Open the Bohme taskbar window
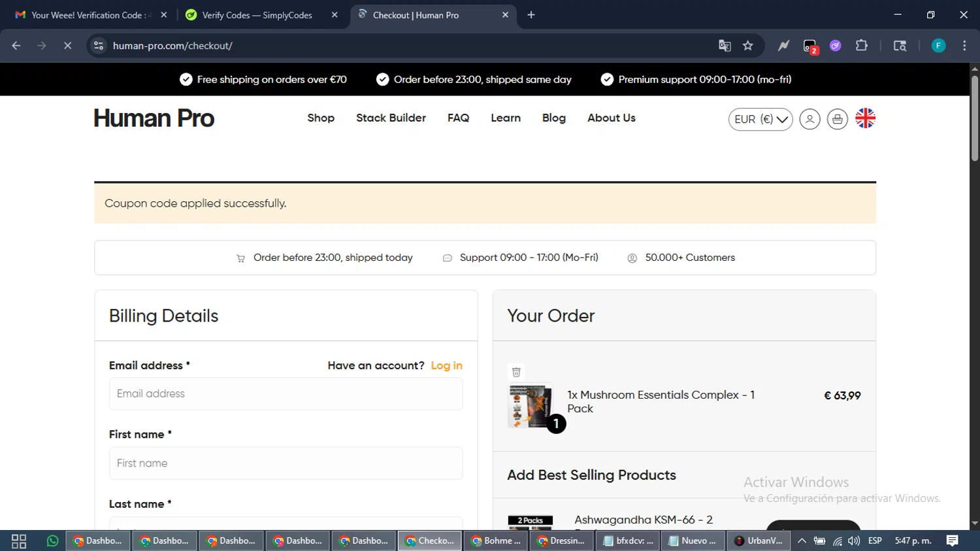980x551 pixels. [496, 541]
